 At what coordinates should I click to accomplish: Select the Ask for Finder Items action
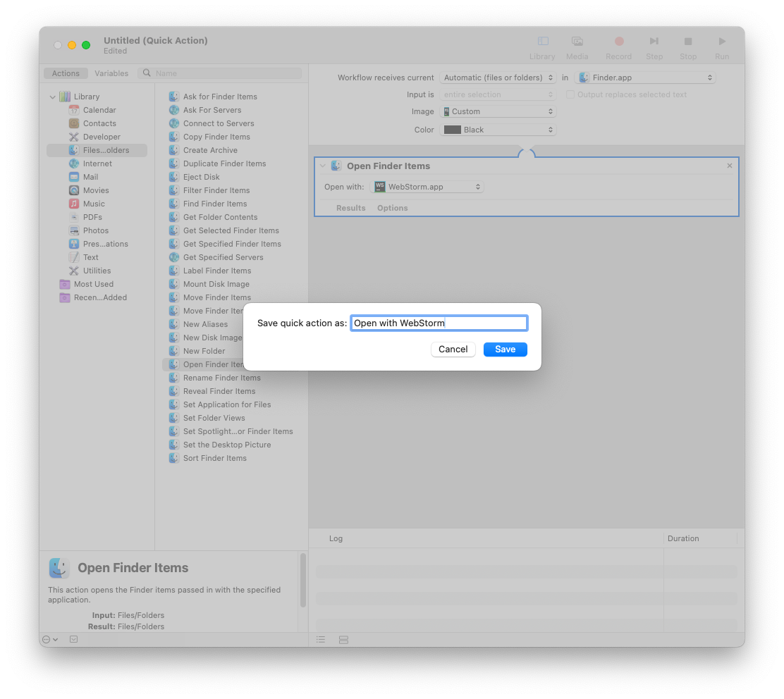tap(220, 97)
